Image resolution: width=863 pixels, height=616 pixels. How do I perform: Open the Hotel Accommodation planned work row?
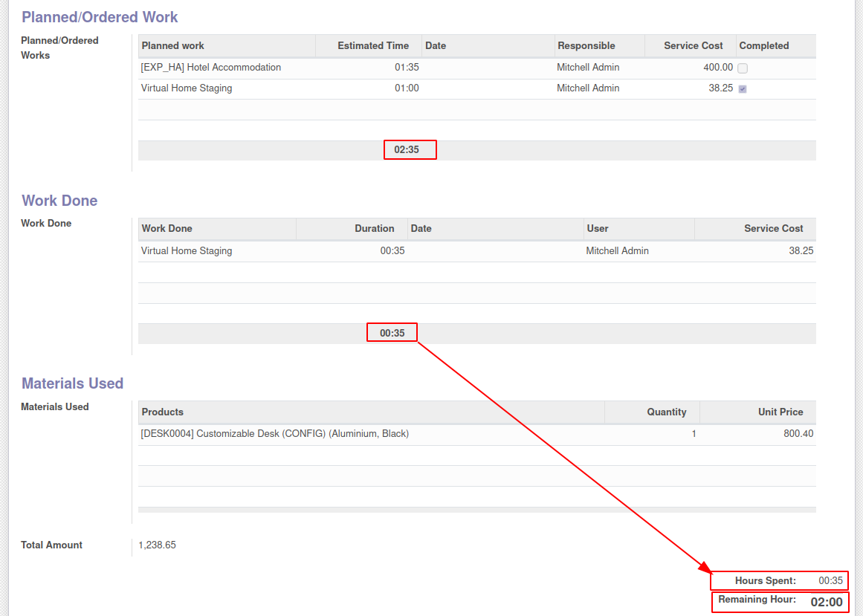[x=476, y=68]
